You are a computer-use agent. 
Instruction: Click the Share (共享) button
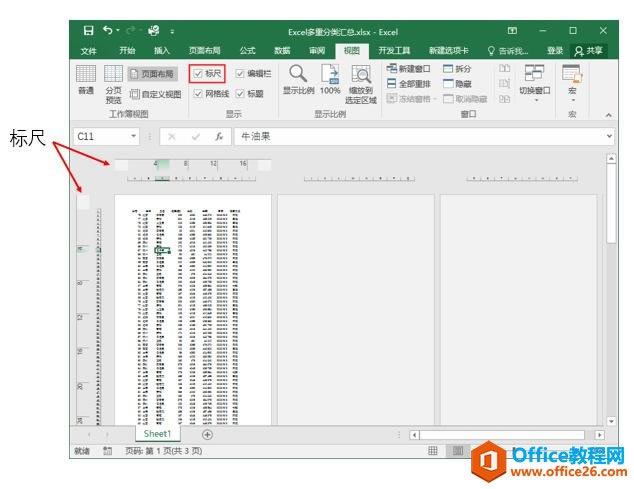click(589, 51)
